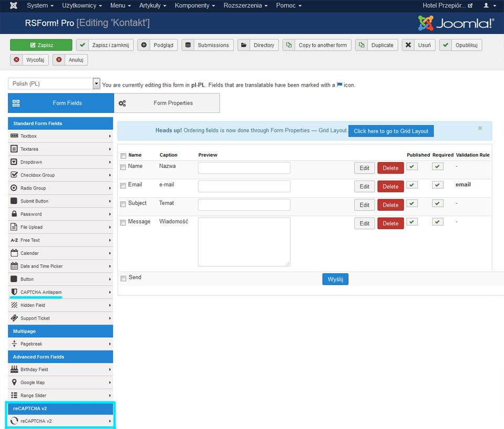Check the Email field row checkbox
504x429 pixels.
pyautogui.click(x=123, y=186)
